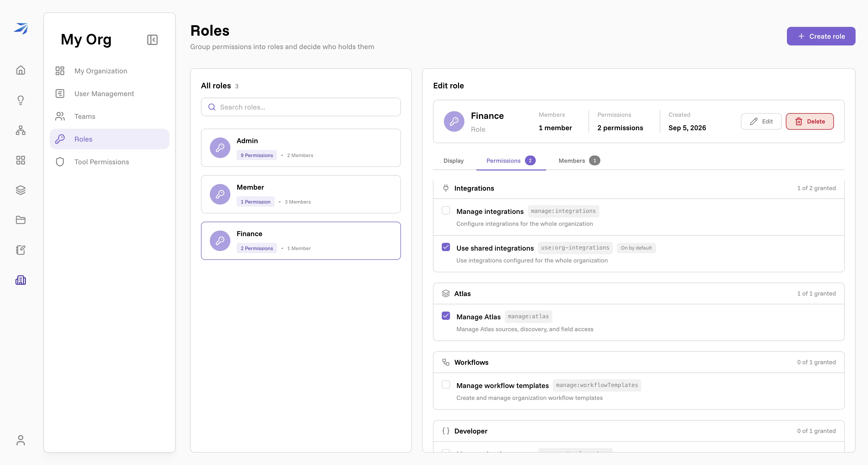Uncheck Use shared integrations permission
Viewport: 868px width, 465px height.
446,247
